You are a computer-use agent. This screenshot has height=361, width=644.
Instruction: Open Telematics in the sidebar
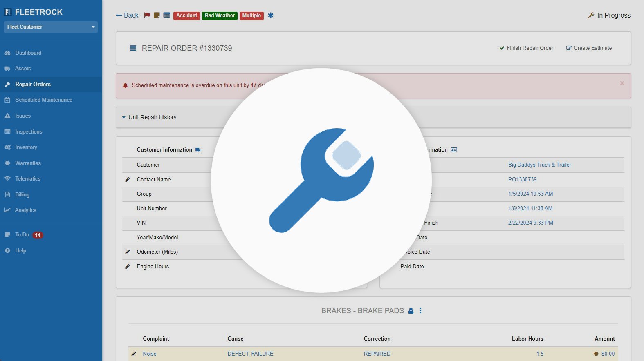[x=27, y=179]
